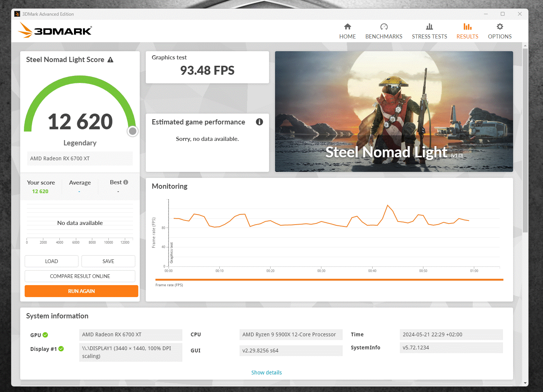Click green check icon next to Display #1
The width and height of the screenshot is (543, 392).
61,349
